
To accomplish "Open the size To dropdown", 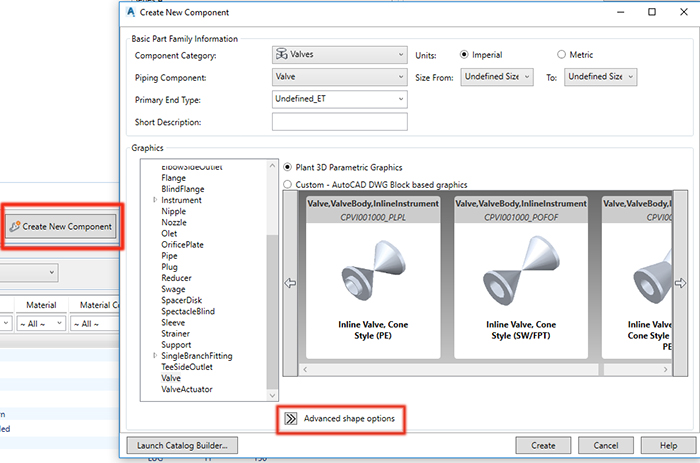I will click(x=600, y=77).
